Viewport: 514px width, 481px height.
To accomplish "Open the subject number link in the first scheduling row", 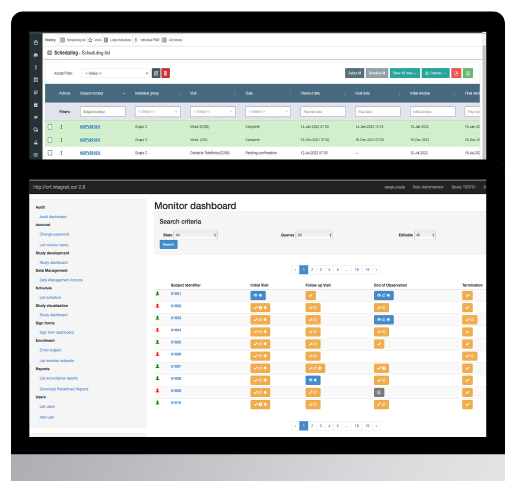I will [90, 127].
